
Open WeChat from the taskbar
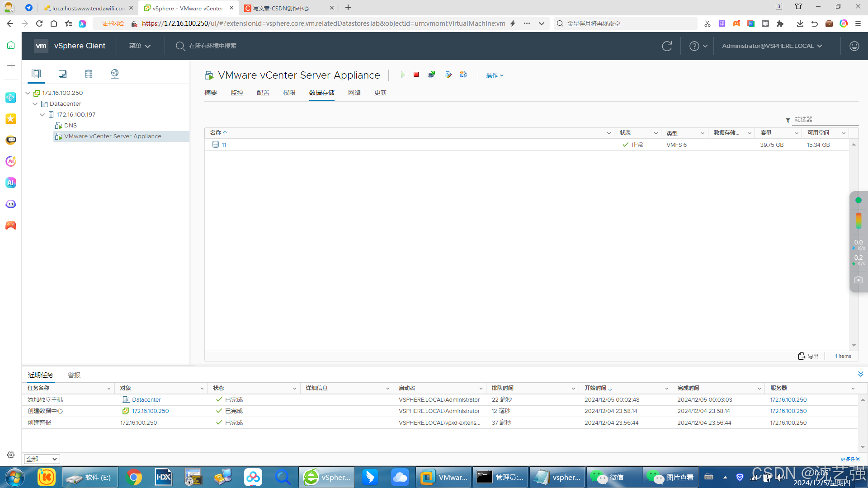coord(614,477)
